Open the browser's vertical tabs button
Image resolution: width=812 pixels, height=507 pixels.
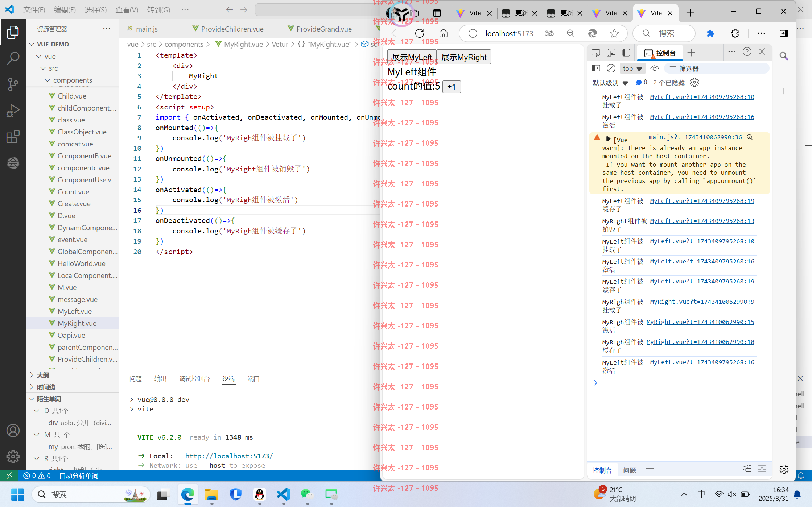point(437,13)
